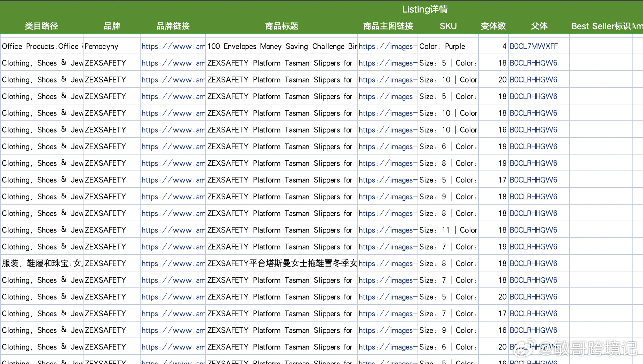Image resolution: width=643 pixels, height=364 pixels.
Task: Click the 类目路径 column header
Action: coord(41,26)
